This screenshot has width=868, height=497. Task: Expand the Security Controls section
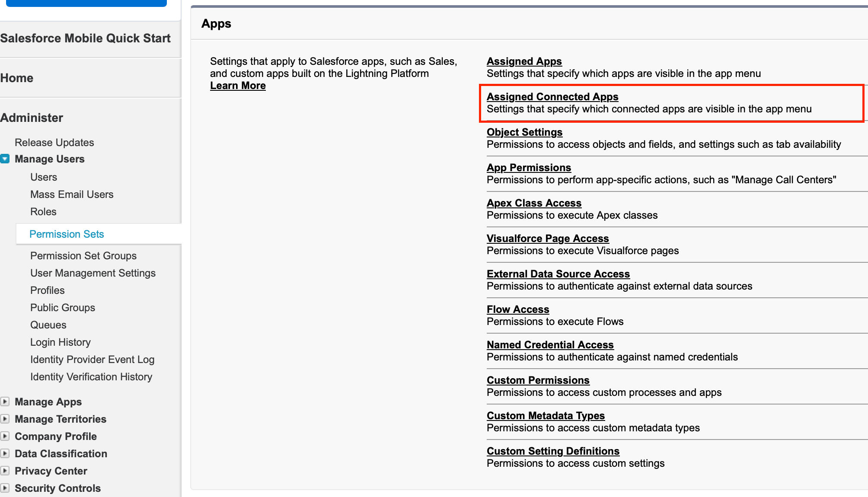(x=5, y=488)
